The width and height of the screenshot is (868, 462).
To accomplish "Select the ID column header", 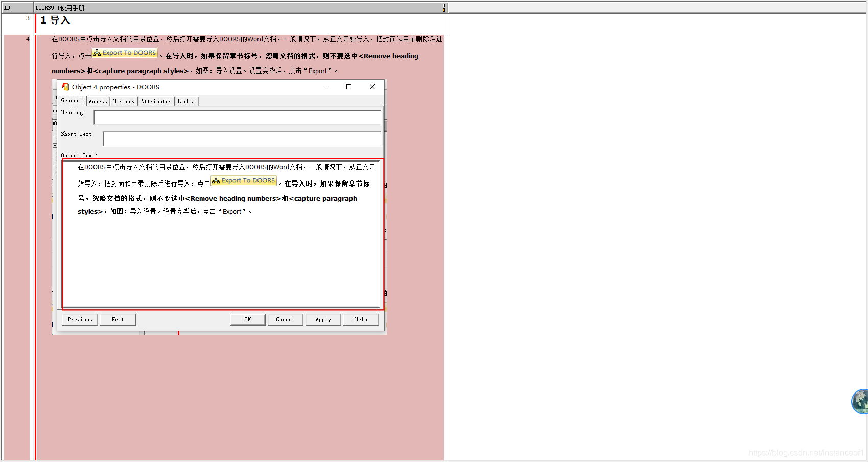I will click(x=17, y=8).
